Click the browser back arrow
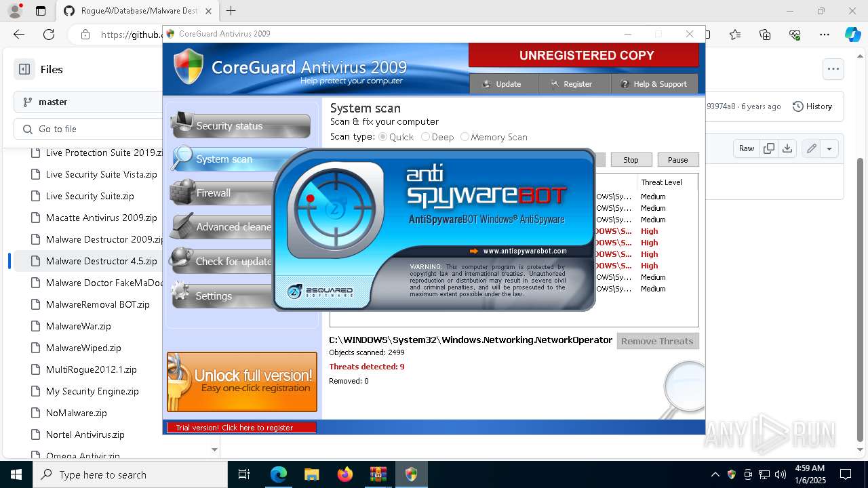The image size is (868, 488). click(x=19, y=35)
